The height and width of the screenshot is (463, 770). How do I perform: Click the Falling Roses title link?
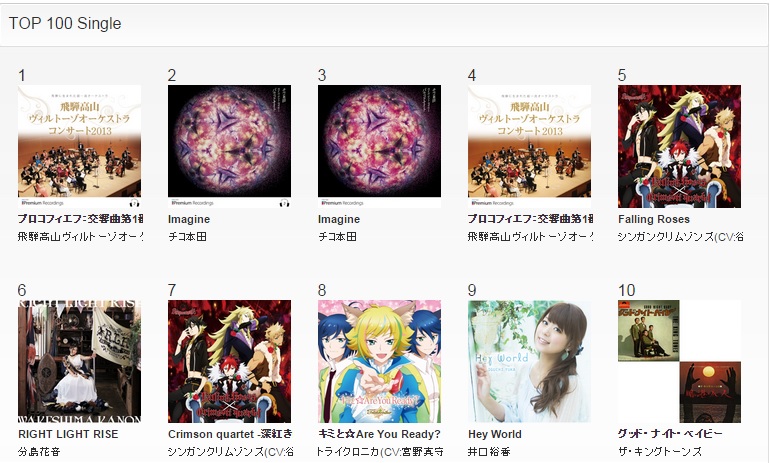pyautogui.click(x=654, y=219)
